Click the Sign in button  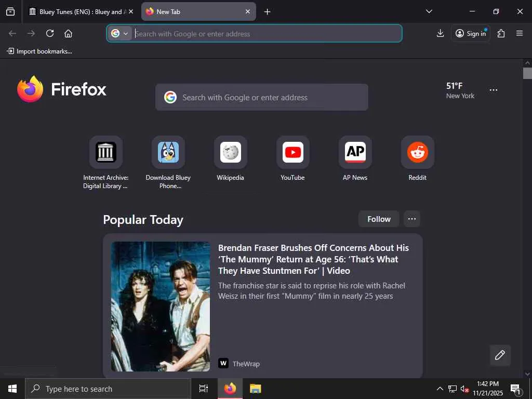[471, 33]
